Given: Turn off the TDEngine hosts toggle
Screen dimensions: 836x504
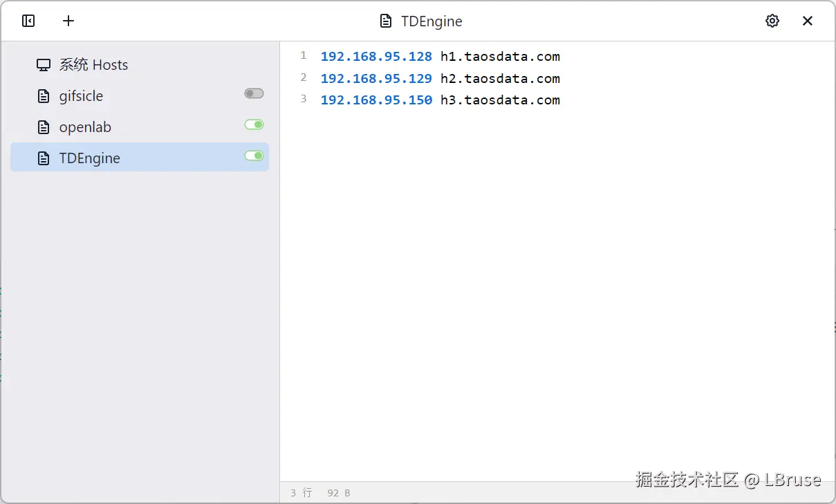Looking at the screenshot, I should pos(254,156).
